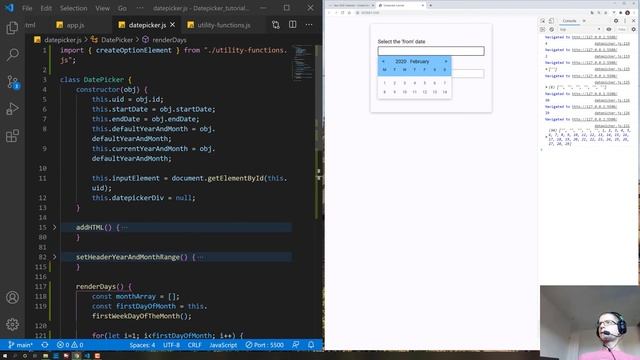Screen dimensions: 640x360
Task: Change the end of line sequence 'CRLF'
Action: (194, 345)
